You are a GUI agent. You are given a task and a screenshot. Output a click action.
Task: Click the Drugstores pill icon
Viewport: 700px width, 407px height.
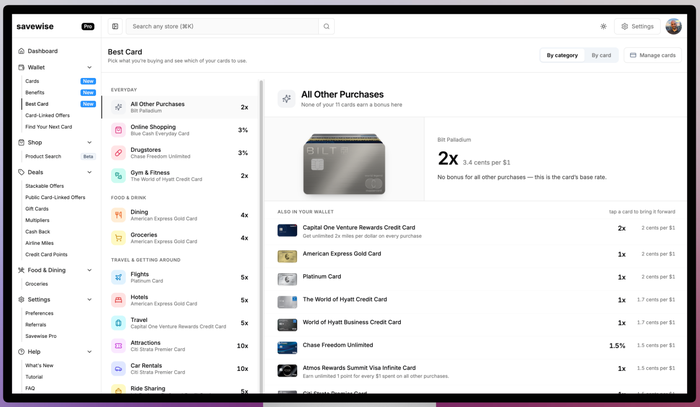coord(118,153)
